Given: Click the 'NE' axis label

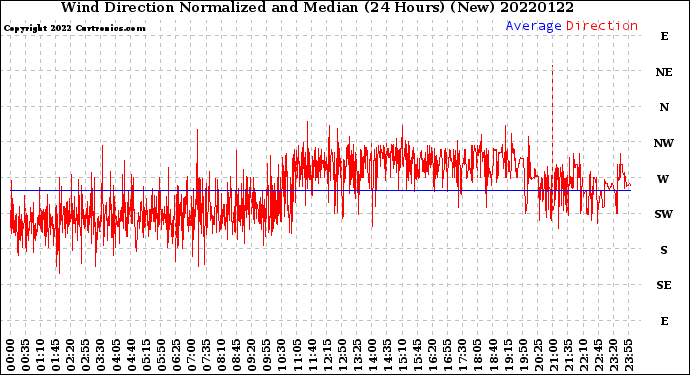Looking at the screenshot, I should (664, 72).
